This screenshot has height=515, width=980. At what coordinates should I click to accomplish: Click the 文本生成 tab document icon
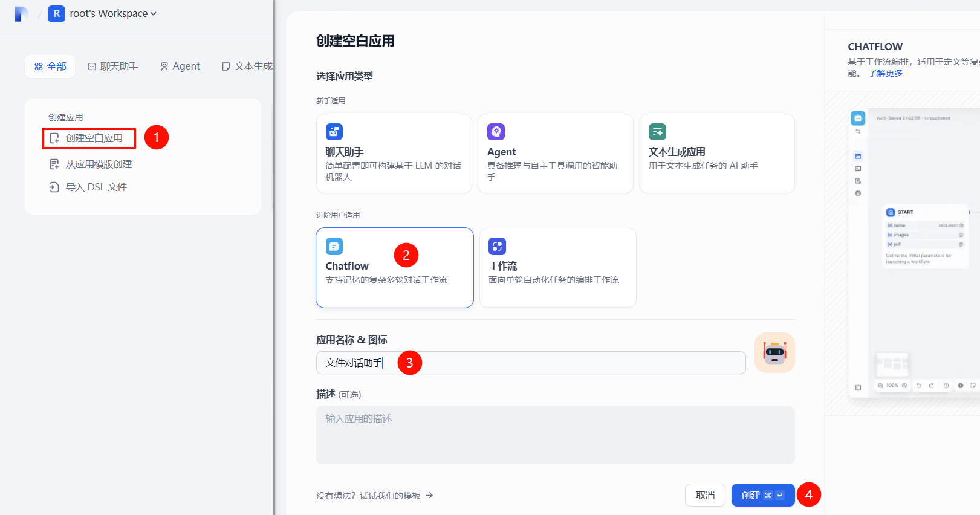pyautogui.click(x=226, y=66)
